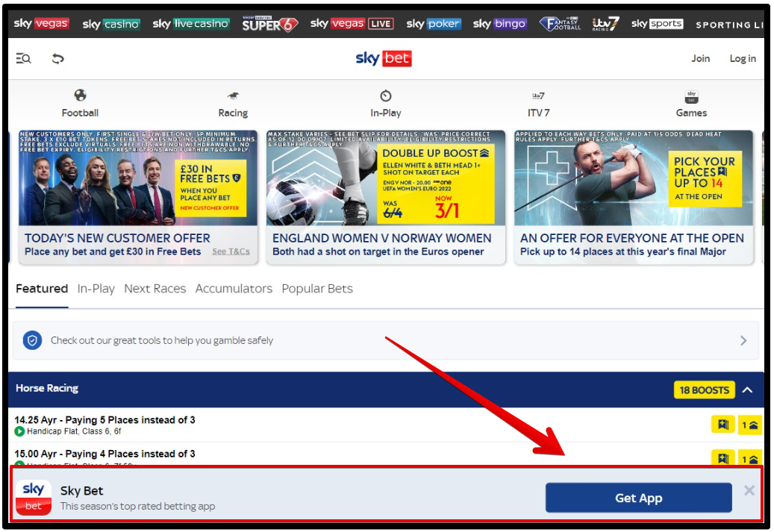This screenshot has width=774, height=532.
Task: Click England Women v Norway Women heading
Action: [x=381, y=238]
